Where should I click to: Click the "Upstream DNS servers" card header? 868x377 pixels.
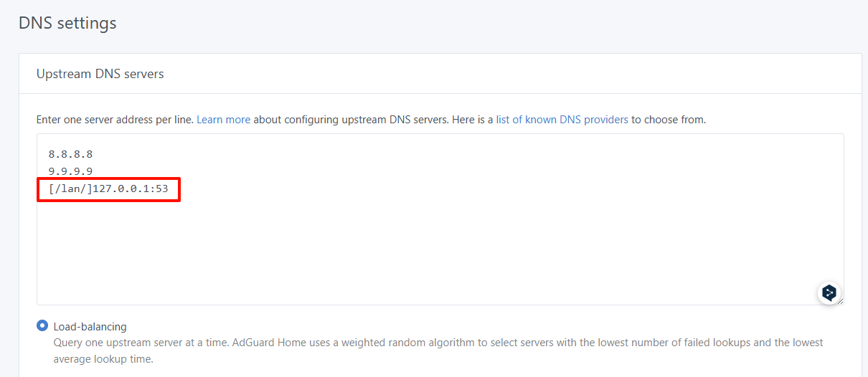point(100,74)
